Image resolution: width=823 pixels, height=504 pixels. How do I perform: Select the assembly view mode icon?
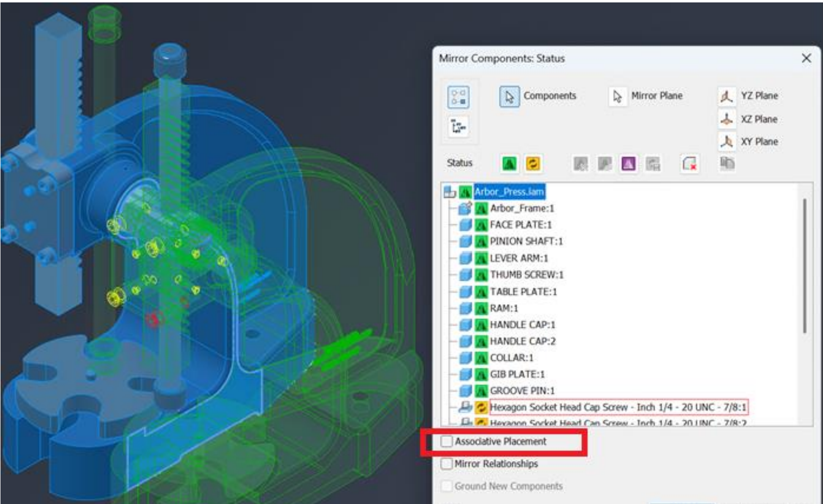458,96
